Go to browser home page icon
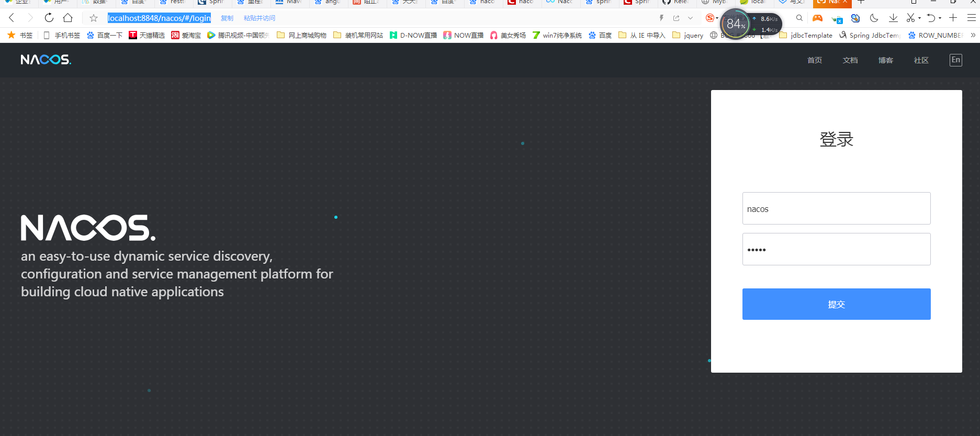 tap(68, 18)
